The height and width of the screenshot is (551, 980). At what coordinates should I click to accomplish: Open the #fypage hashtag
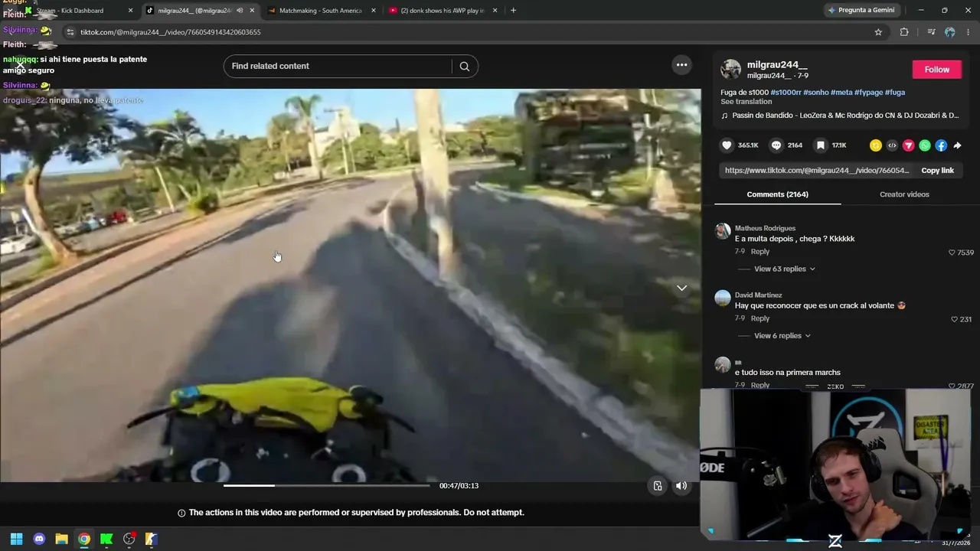point(868,93)
